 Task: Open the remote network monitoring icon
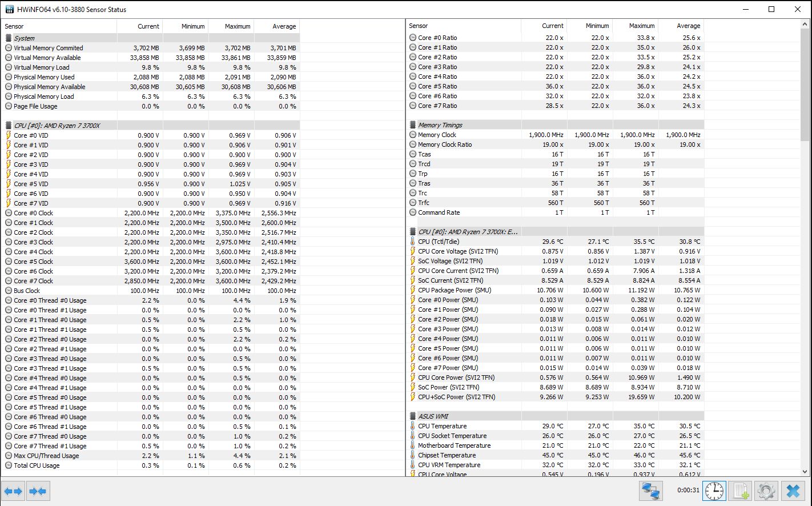[650, 491]
